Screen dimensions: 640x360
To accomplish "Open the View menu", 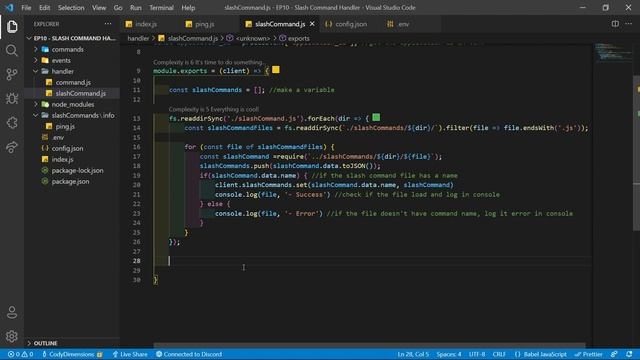I will (x=99, y=8).
